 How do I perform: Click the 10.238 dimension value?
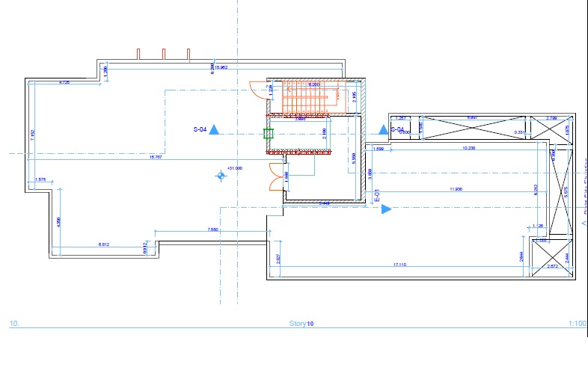pos(469,149)
